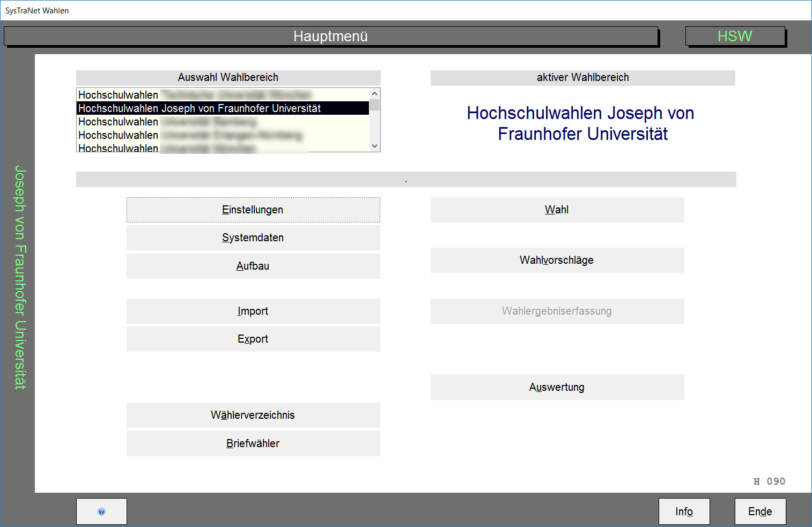Click the Info button
The image size is (812, 527).
coord(684,511)
